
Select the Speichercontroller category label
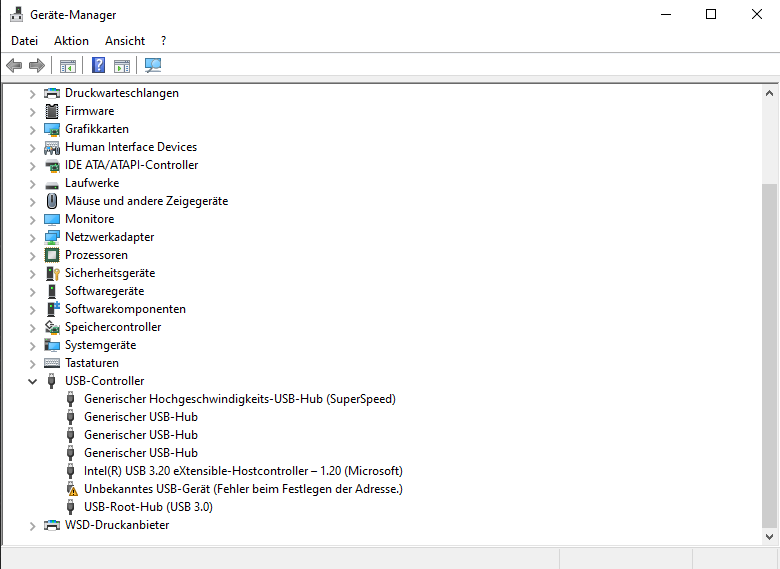[113, 327]
